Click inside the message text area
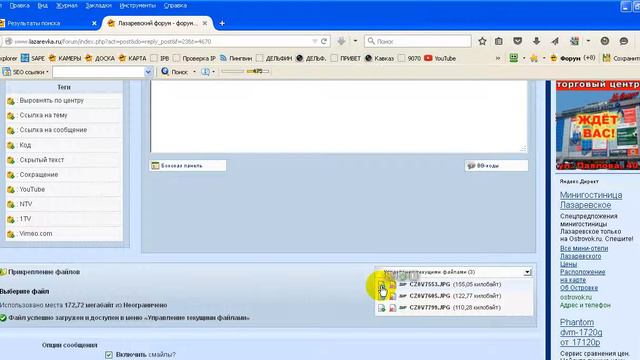This screenshot has height=360, width=640. (x=339, y=116)
